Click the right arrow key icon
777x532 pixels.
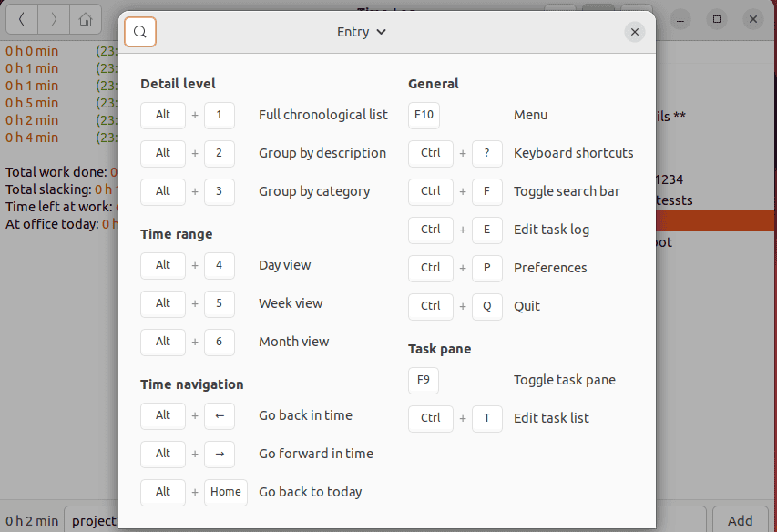(x=220, y=454)
